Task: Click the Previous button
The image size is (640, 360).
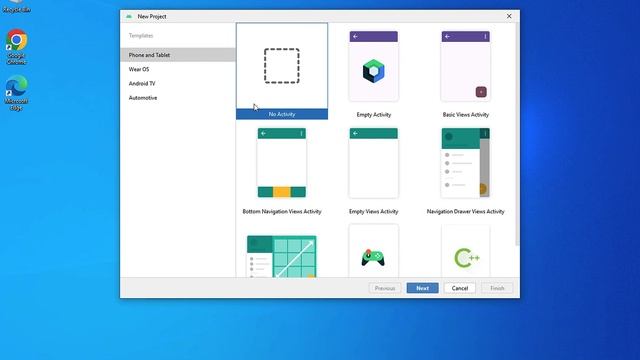Action: point(385,288)
